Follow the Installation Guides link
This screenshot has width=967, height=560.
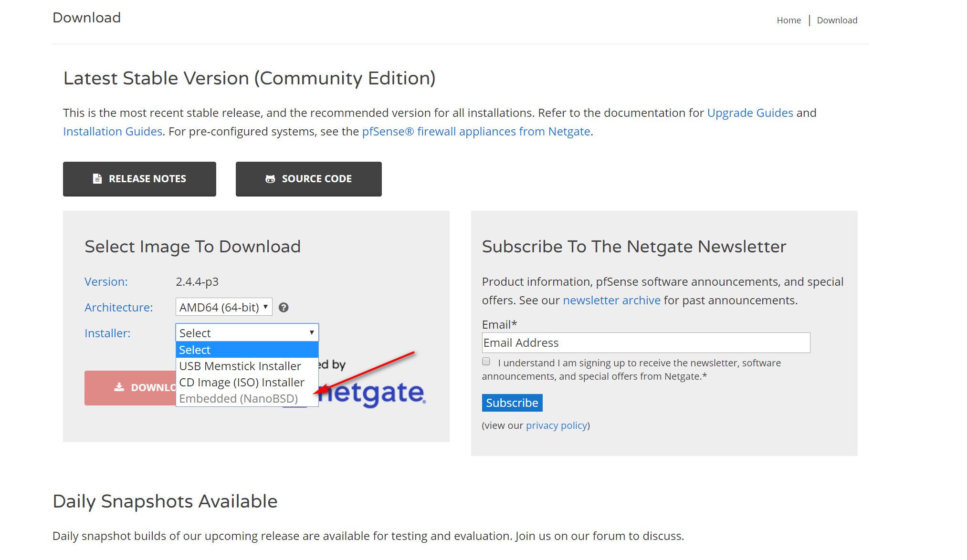pos(113,132)
